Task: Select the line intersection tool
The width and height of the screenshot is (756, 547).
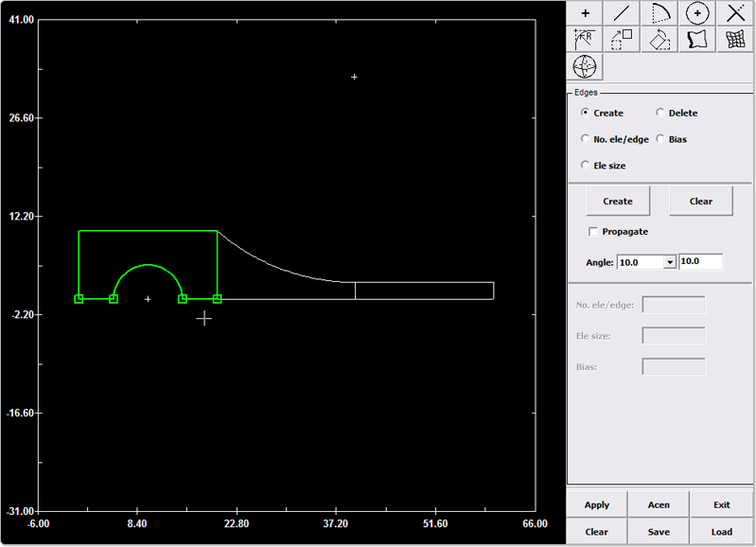Action: [x=735, y=13]
